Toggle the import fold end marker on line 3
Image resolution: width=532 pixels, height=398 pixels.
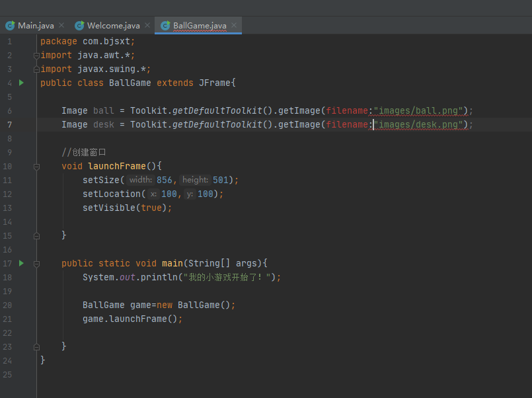(36, 69)
